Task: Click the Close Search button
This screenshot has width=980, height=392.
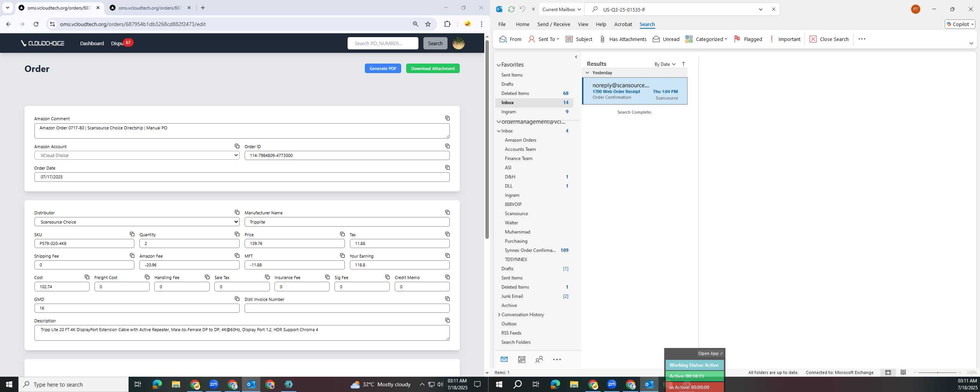Action: click(x=829, y=39)
